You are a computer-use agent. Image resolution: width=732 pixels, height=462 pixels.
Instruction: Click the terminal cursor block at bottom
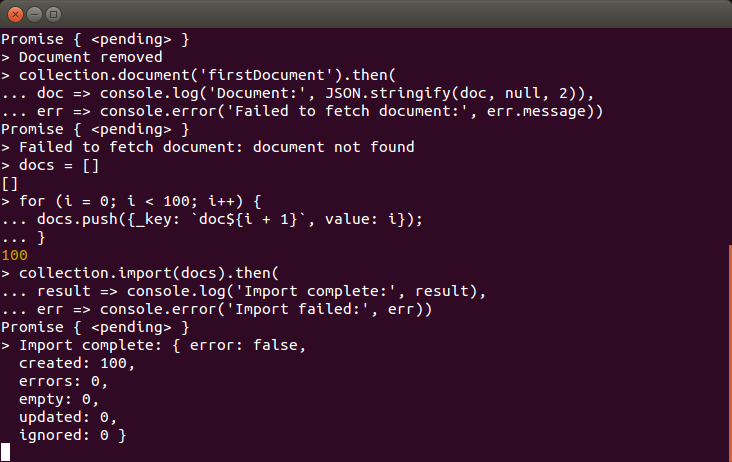(5, 452)
